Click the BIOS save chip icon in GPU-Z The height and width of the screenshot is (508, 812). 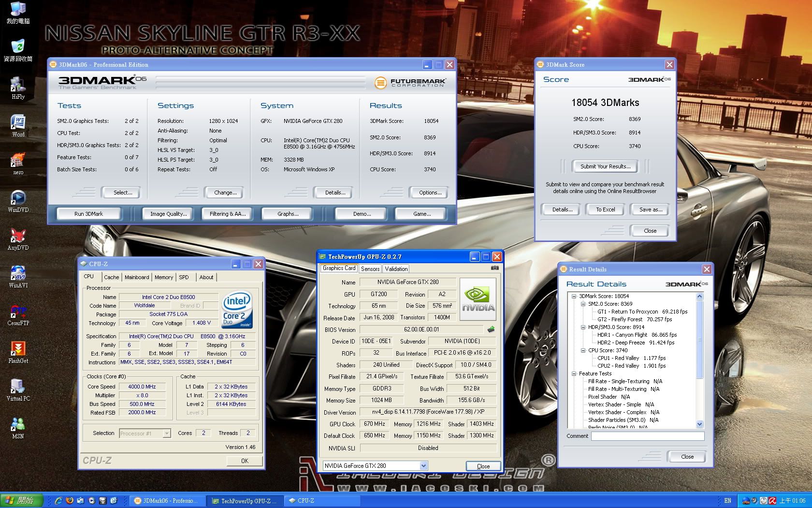pos(491,329)
